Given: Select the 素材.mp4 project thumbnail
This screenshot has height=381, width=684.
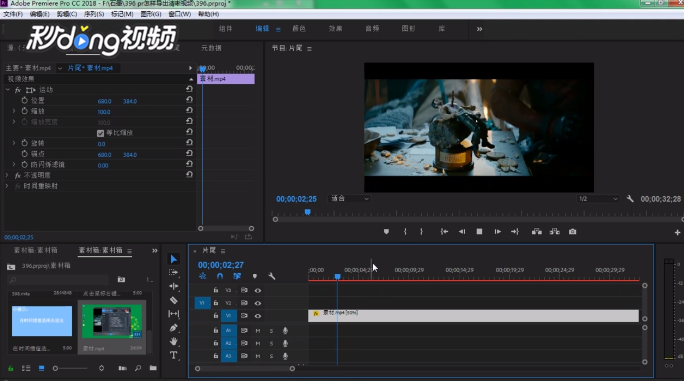Looking at the screenshot, I should tap(112, 322).
